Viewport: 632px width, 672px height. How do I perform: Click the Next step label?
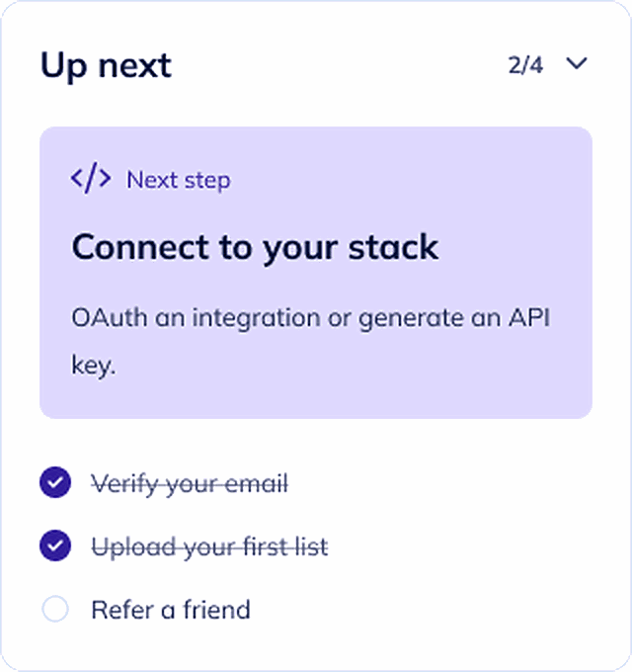(179, 180)
